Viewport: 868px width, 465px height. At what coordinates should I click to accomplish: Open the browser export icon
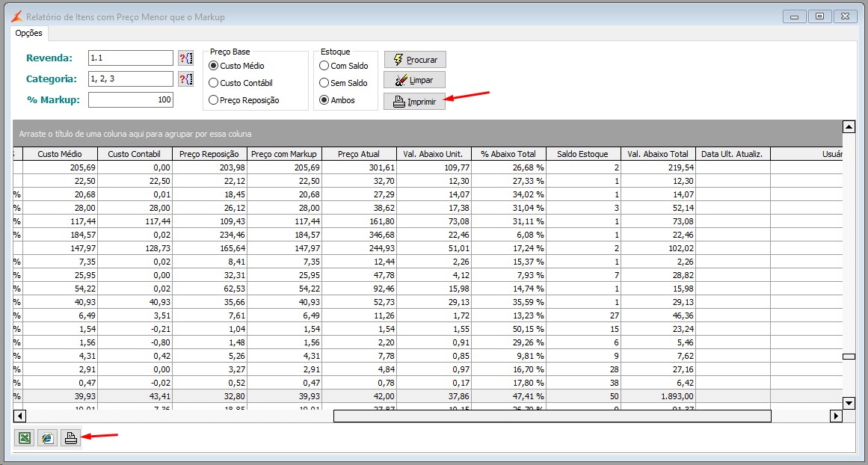tap(48, 438)
